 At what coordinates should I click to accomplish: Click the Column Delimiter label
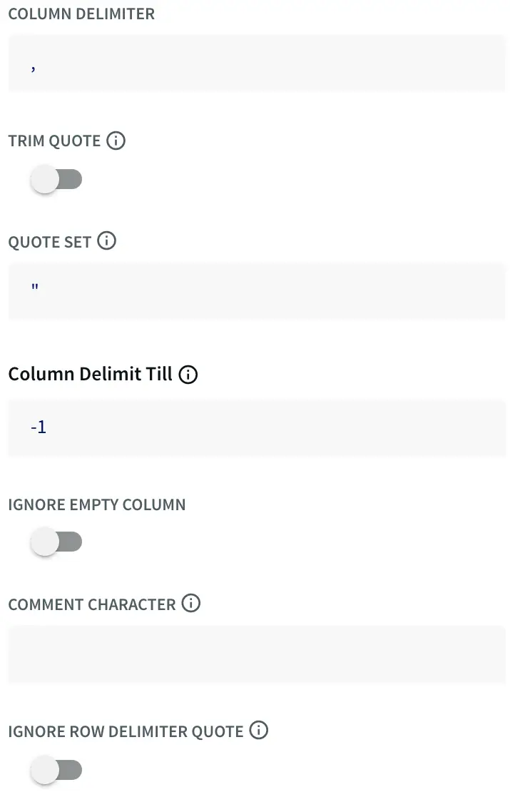(81, 14)
